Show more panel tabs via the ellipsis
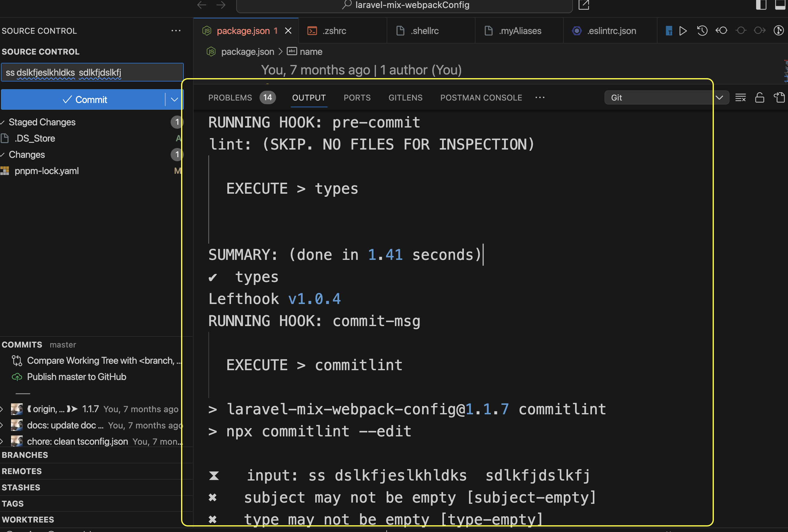 540,98
